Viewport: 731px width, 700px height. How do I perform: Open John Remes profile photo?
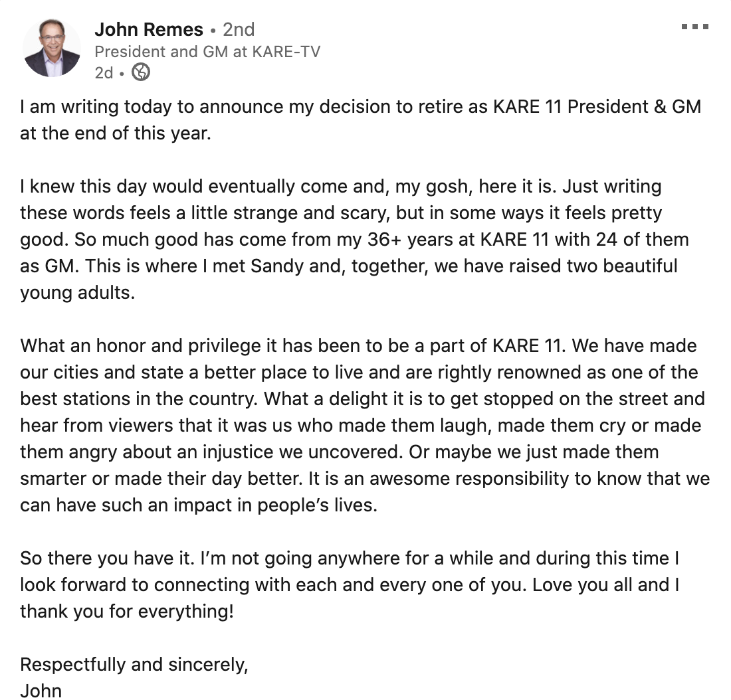coord(51,48)
